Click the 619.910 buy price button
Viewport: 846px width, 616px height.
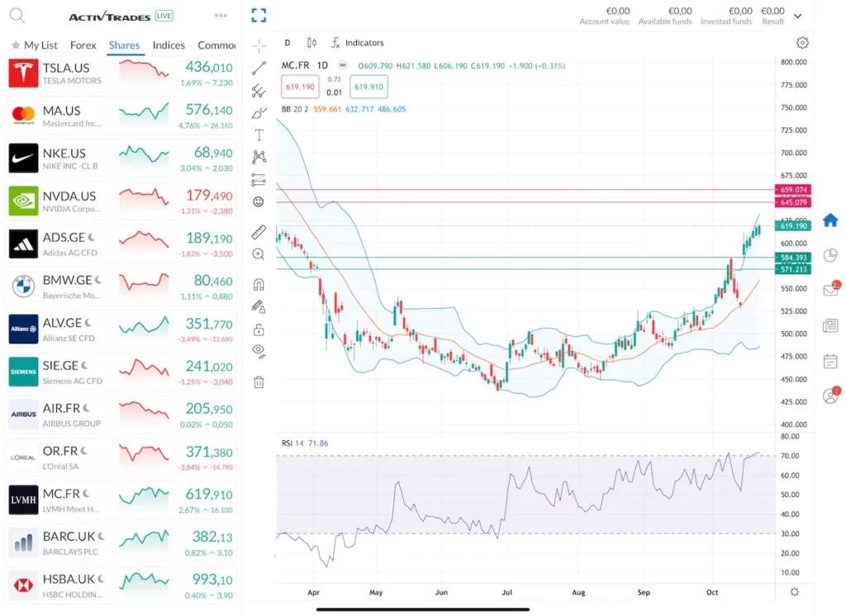click(x=368, y=86)
